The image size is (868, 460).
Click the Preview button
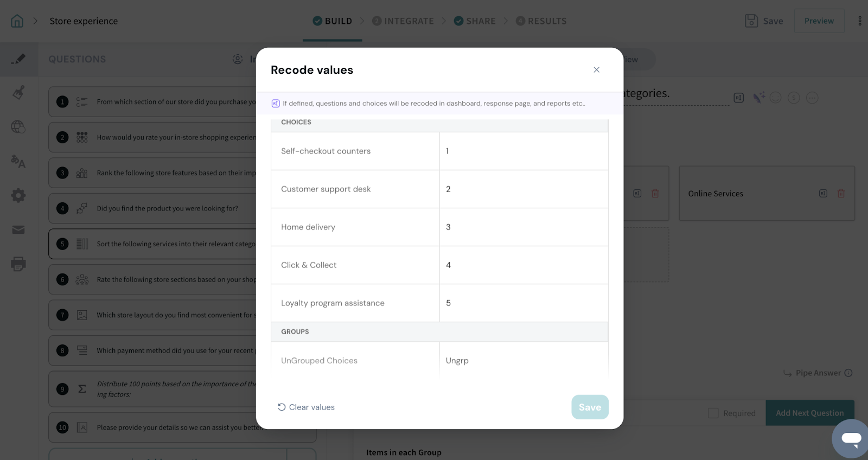point(819,21)
